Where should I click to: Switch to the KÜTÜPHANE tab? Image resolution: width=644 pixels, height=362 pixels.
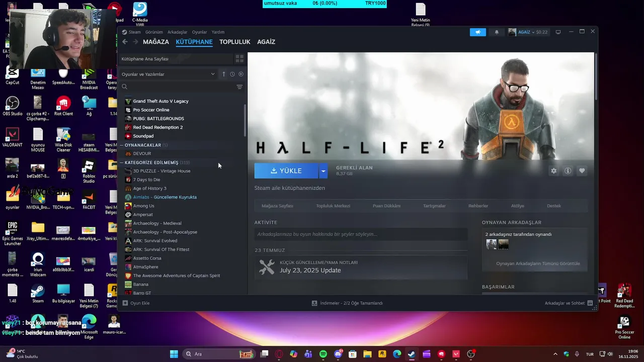194,42
